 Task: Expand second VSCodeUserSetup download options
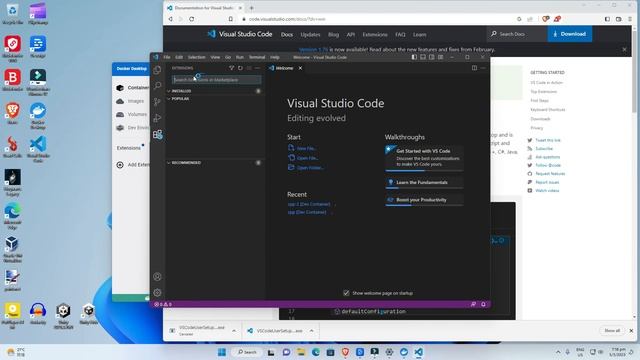point(311,331)
